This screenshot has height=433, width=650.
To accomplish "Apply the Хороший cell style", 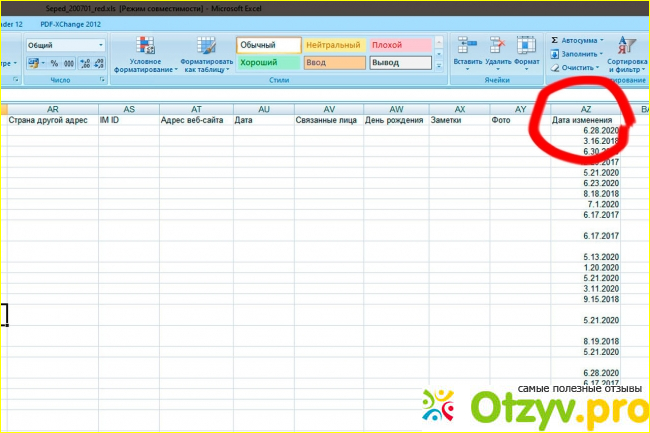I will [x=267, y=62].
